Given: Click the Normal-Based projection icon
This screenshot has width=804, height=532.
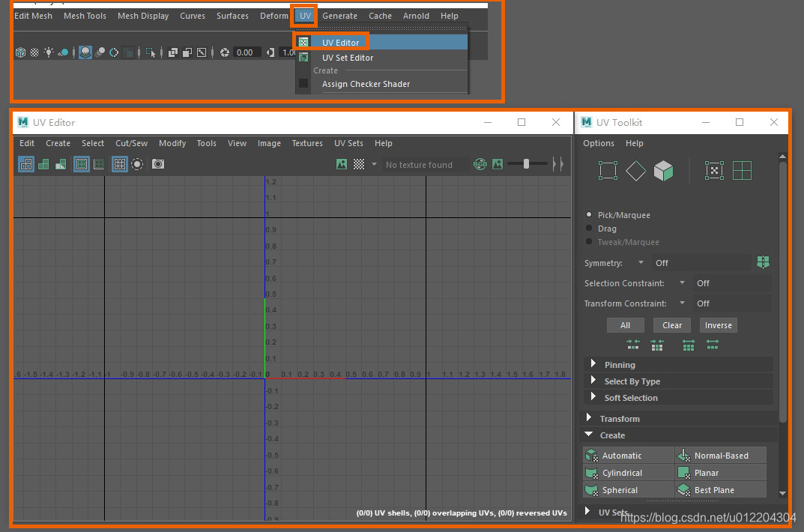Looking at the screenshot, I should 683,455.
